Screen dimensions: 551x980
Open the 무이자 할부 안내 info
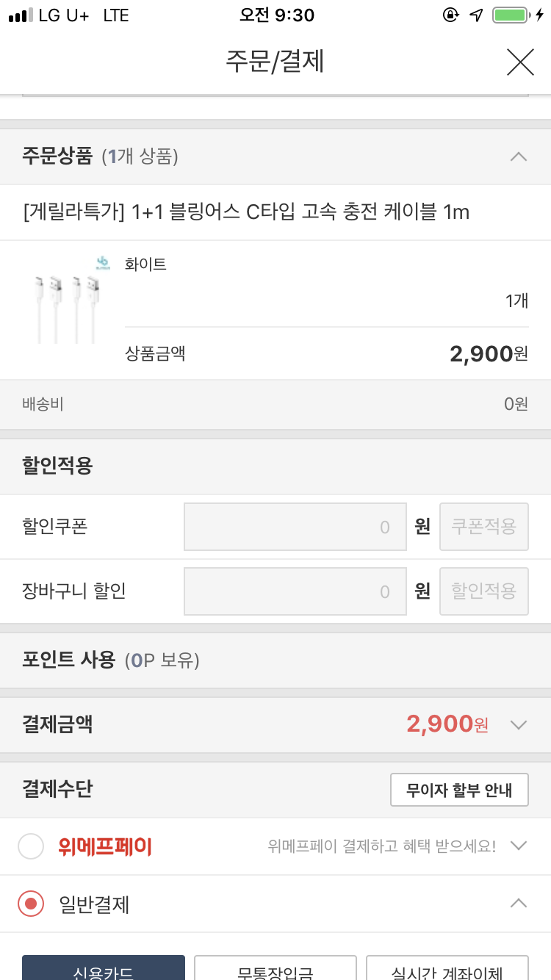[x=459, y=790]
